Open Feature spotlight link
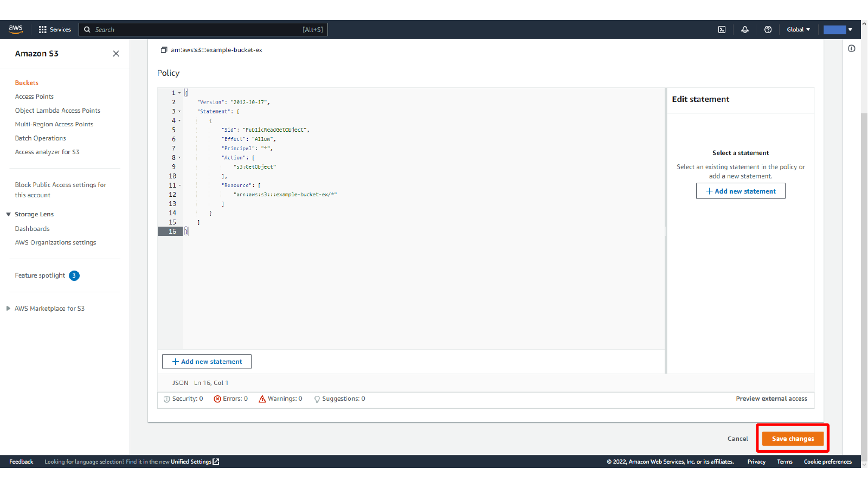The width and height of the screenshot is (868, 488). (40, 275)
